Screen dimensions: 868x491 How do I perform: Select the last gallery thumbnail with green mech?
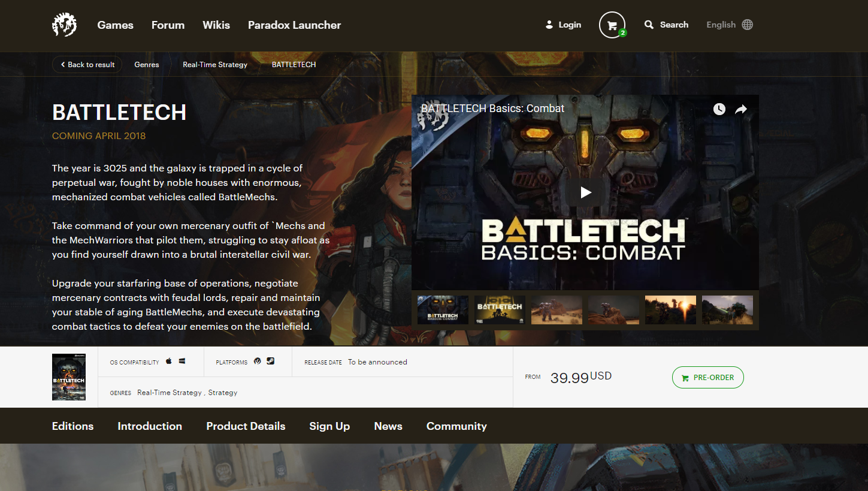pos(727,310)
